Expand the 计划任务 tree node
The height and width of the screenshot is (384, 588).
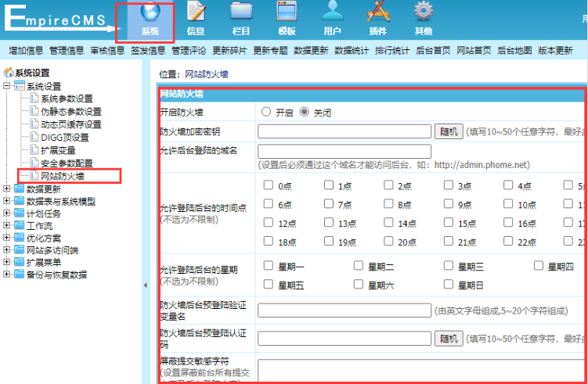click(6, 214)
